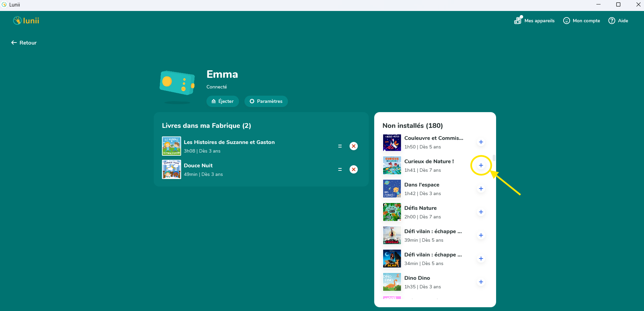Image resolution: width=644 pixels, height=311 pixels.
Task: Select the Curieux de Nature ! title
Action: 429,162
